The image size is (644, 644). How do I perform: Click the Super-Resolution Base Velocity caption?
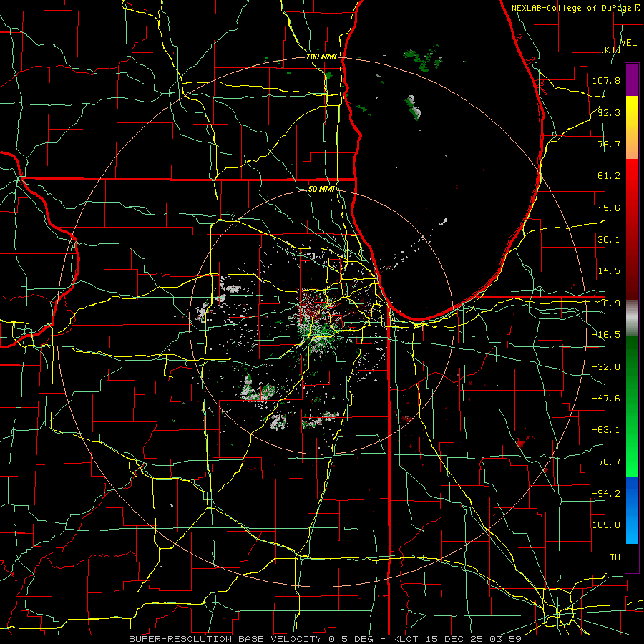pyautogui.click(x=326, y=639)
